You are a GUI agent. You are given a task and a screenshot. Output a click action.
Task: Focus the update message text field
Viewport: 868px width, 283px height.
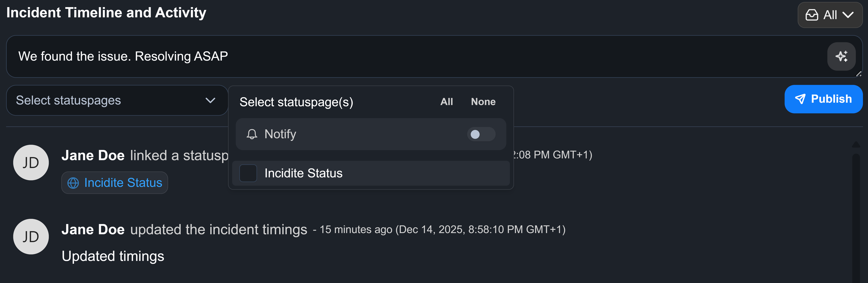[x=404, y=56]
